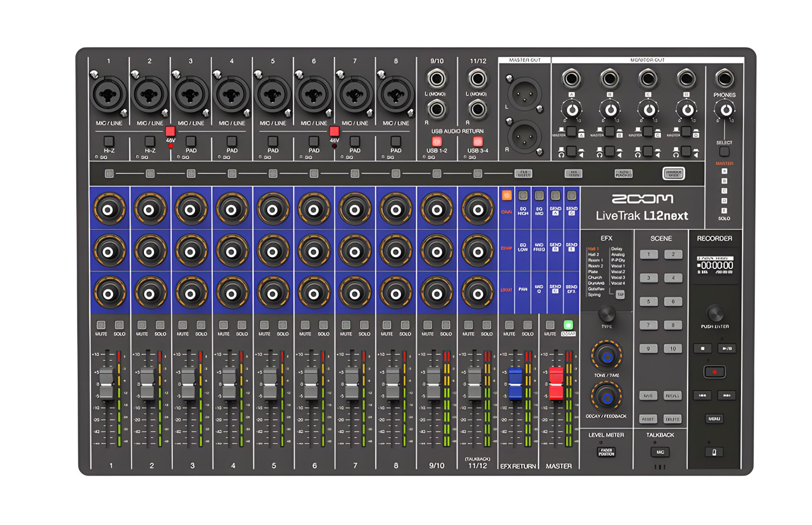
Task: Recall scene 2 button
Action: [673, 254]
